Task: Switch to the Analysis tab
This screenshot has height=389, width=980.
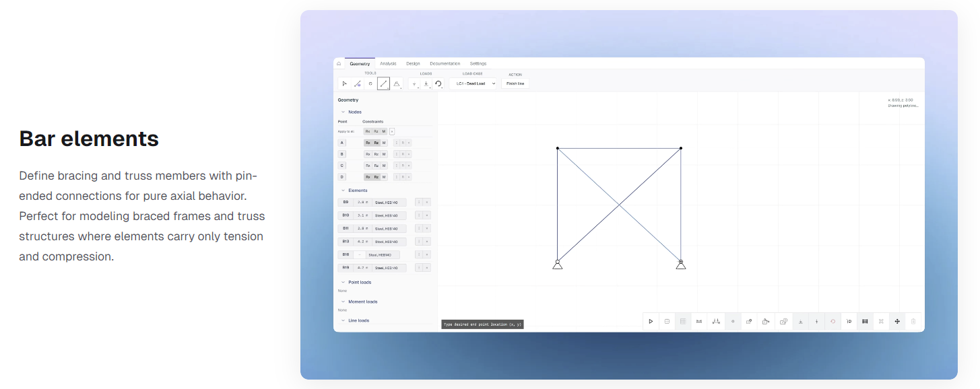Action: (x=388, y=63)
